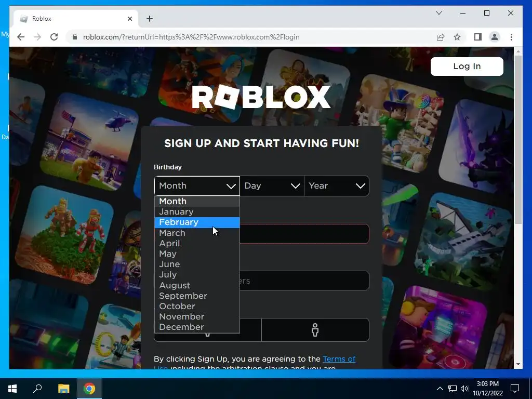532x399 pixels.
Task: Open Chrome three-dot menu
Action: point(511,37)
